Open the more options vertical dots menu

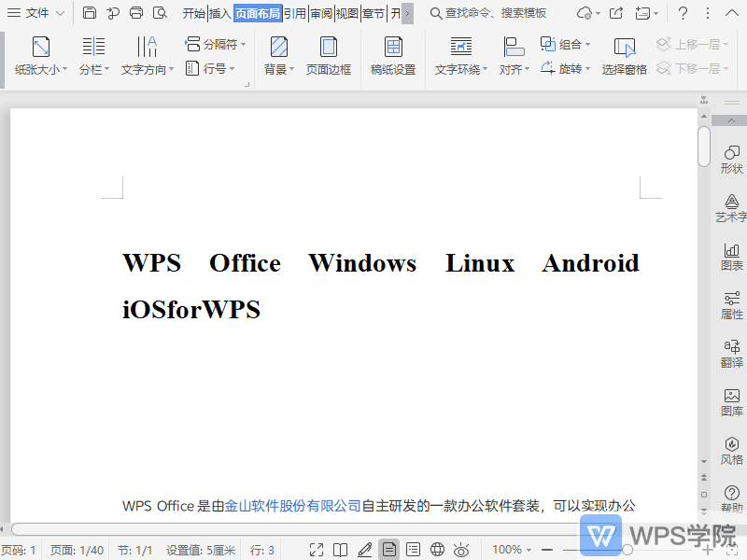(x=708, y=13)
